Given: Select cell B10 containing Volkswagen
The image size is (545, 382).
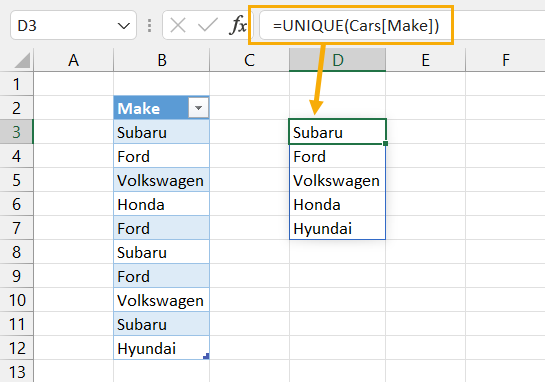Looking at the screenshot, I should coord(162,300).
